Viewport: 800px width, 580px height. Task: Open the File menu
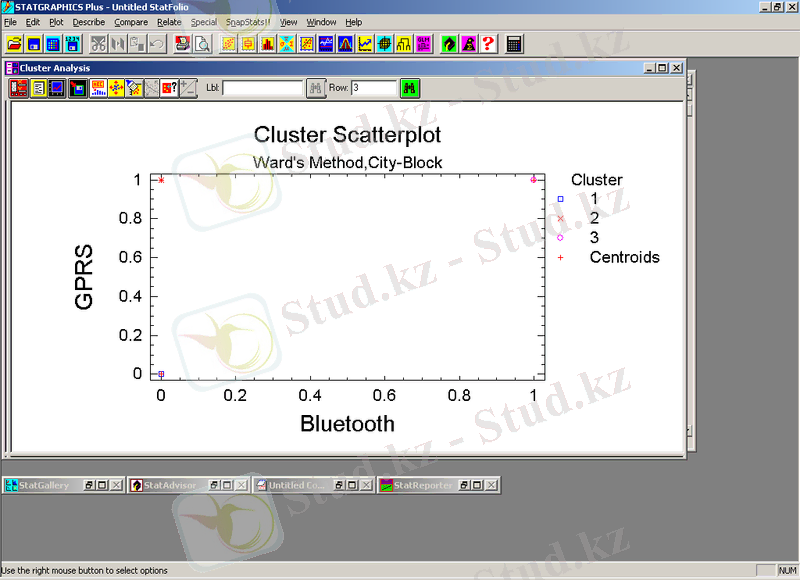point(10,22)
